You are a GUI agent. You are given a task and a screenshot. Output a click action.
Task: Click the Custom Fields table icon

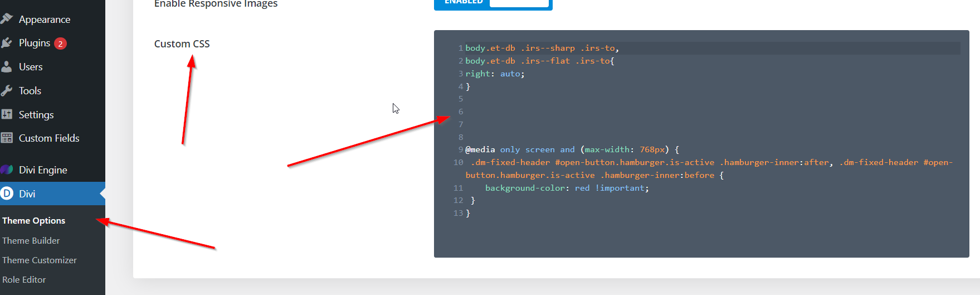7,138
